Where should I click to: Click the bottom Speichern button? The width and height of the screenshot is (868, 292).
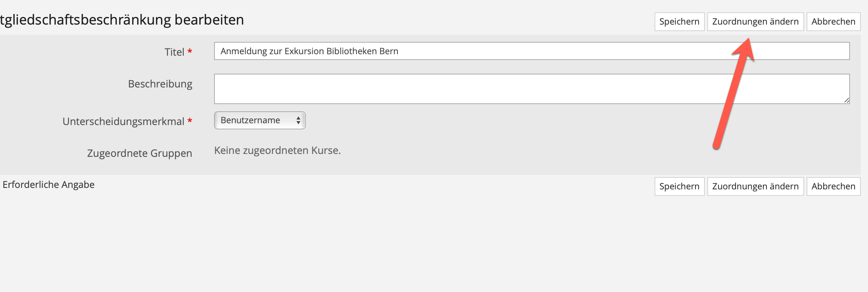[x=679, y=186]
